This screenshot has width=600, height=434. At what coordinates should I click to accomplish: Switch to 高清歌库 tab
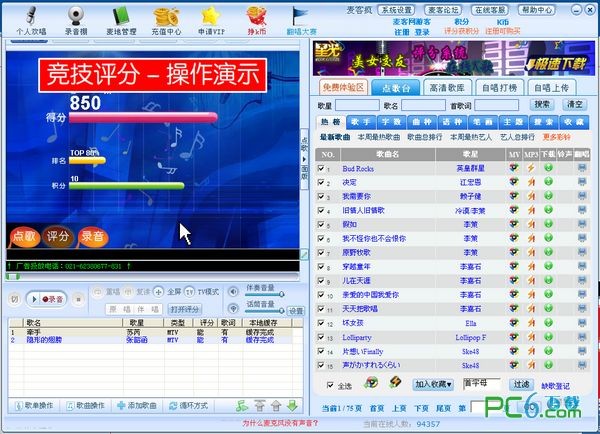pos(447,88)
